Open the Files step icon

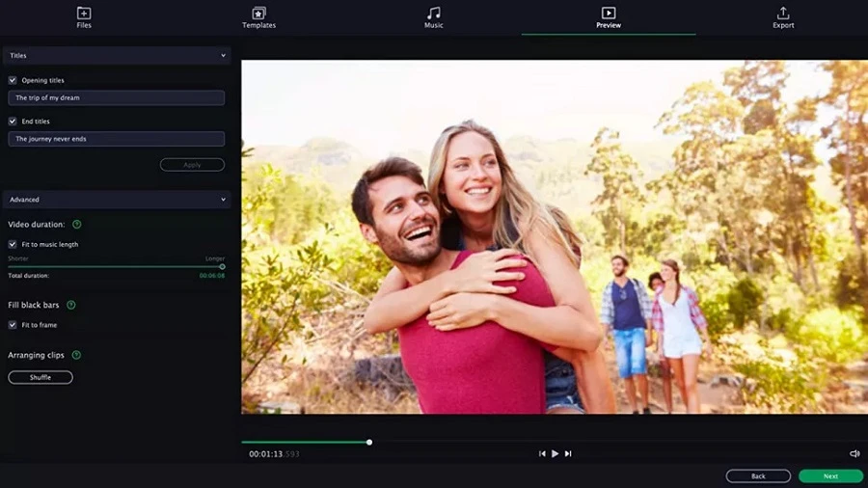coord(84,14)
